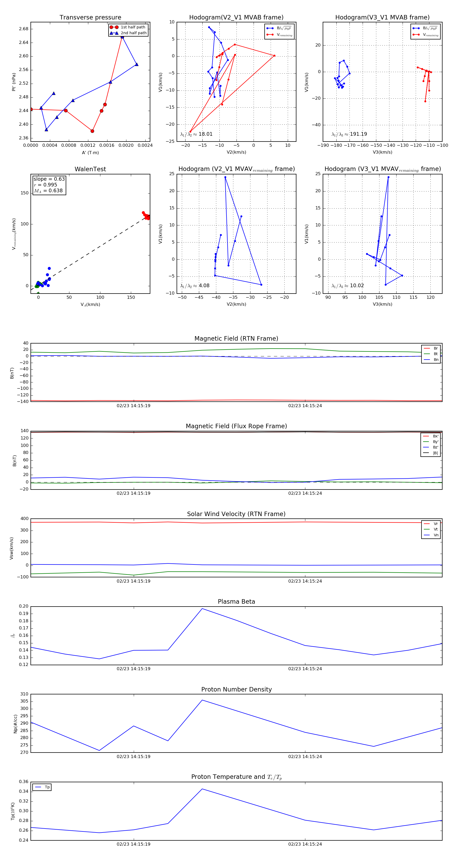Click the λ1/λ3 ≈ 191.19 annotation
473x868 pixels.
[x=349, y=134]
